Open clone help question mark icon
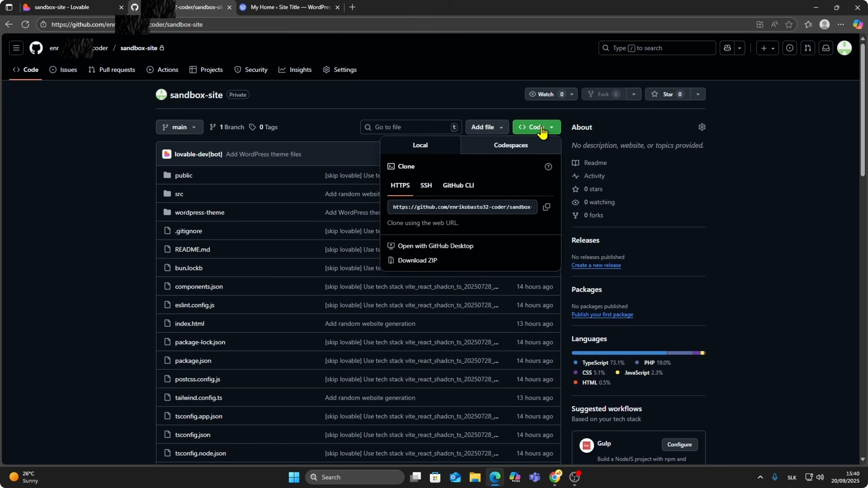 pos(548,167)
